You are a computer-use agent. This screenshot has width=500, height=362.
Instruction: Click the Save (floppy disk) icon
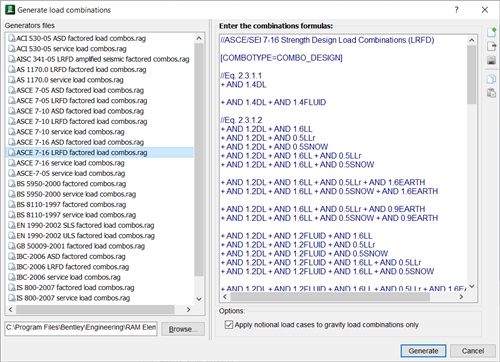click(x=492, y=60)
